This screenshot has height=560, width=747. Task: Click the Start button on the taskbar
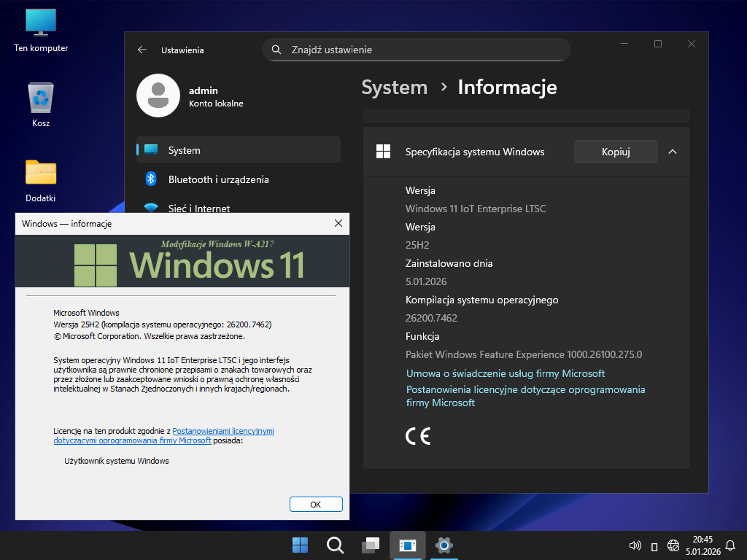[300, 545]
